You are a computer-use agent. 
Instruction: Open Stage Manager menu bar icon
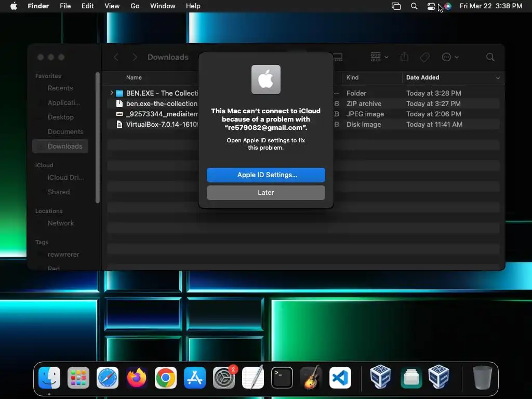click(x=396, y=6)
